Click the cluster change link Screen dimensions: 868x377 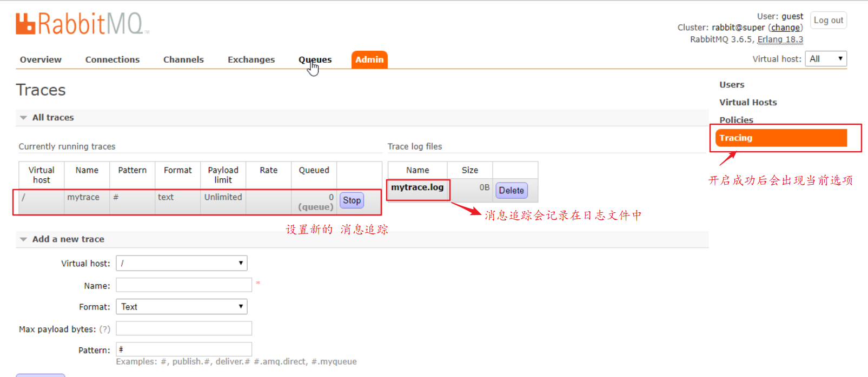pos(785,28)
